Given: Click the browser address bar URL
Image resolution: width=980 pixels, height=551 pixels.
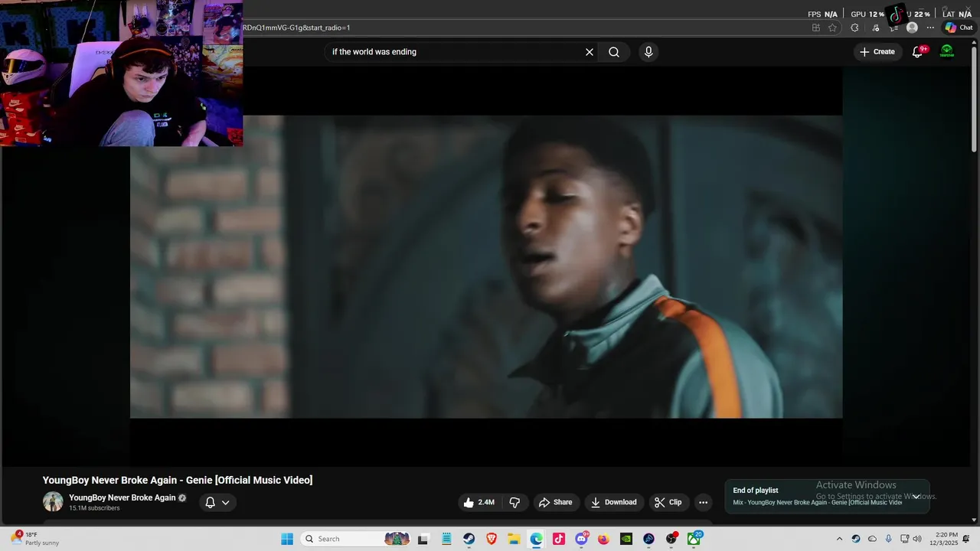Looking at the screenshot, I should pos(296,28).
